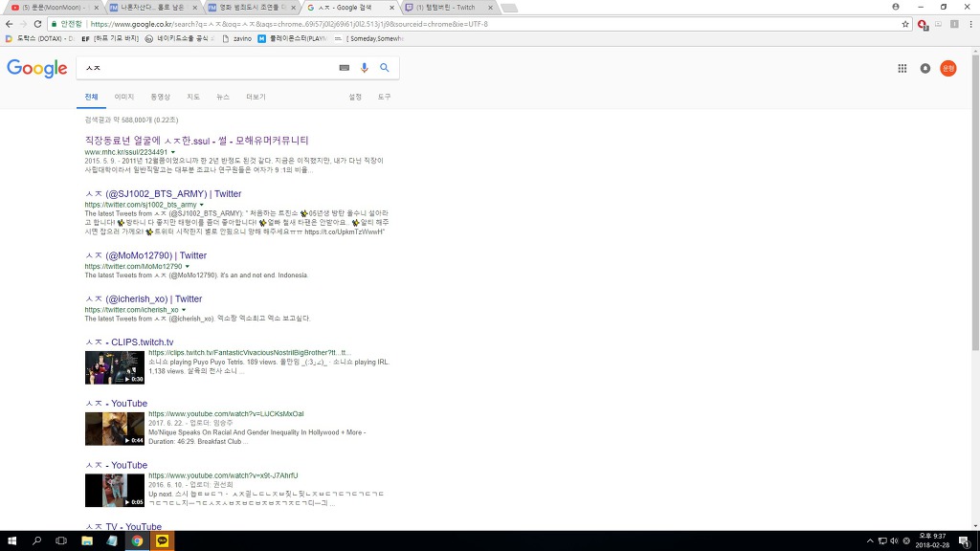This screenshot has height=551, width=980.
Task: Open the 도구 tools menu
Action: coord(384,97)
